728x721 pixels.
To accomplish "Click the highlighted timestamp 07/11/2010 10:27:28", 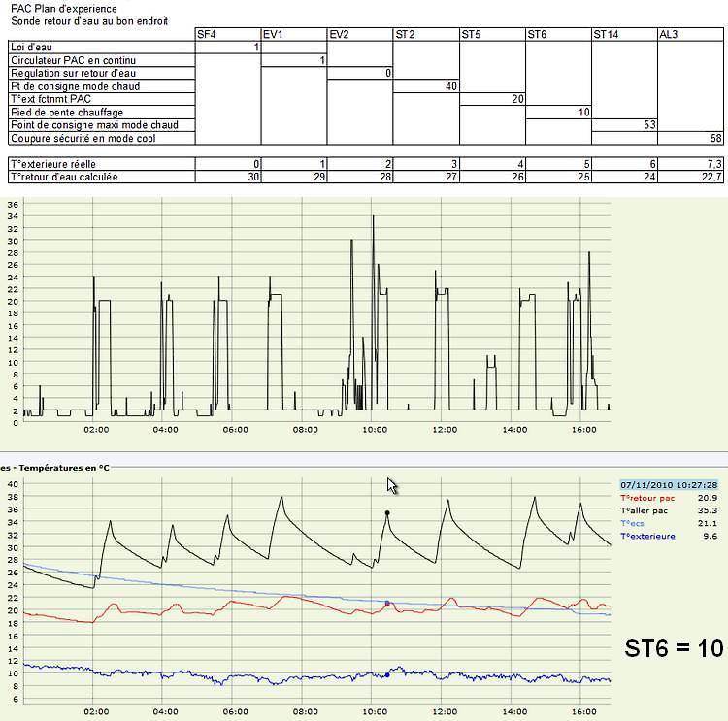I will (x=669, y=484).
